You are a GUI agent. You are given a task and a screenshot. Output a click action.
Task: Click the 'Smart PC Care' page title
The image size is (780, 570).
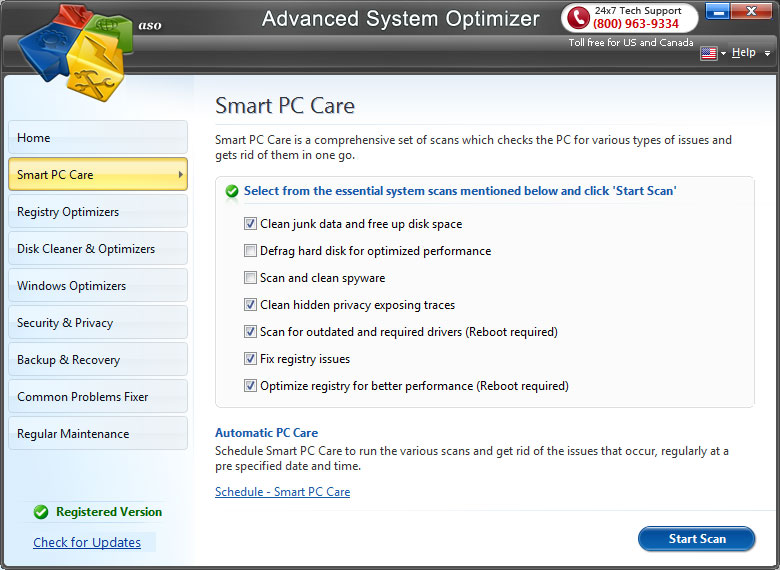285,106
